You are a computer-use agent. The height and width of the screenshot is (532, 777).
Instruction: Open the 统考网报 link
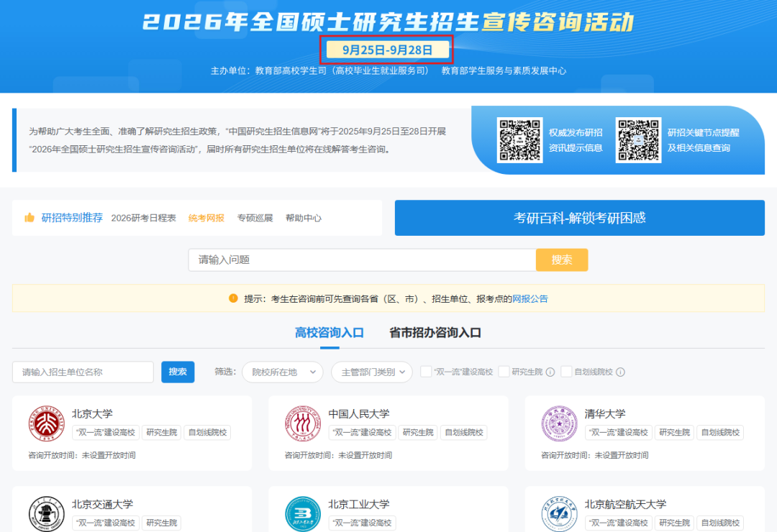click(206, 218)
